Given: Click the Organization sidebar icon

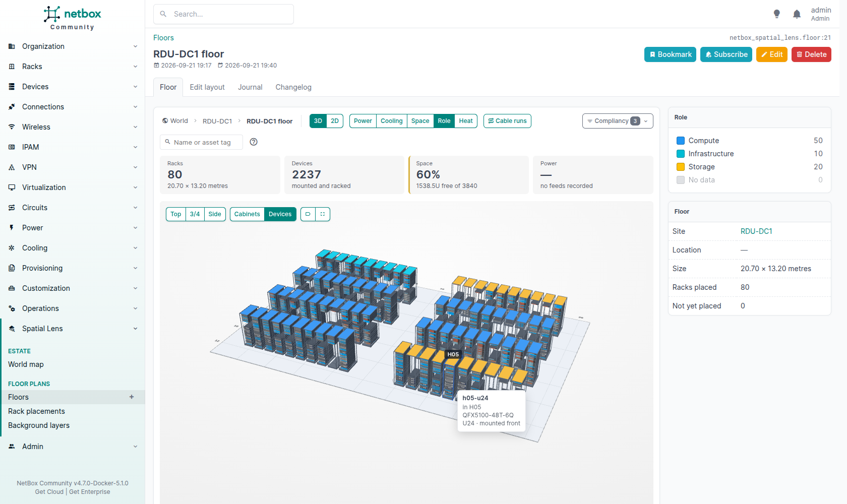Looking at the screenshot, I should tap(12, 46).
